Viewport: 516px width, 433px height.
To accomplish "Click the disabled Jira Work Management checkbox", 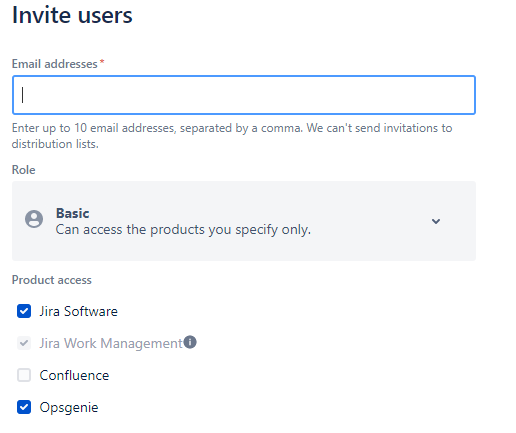I will coord(24,343).
